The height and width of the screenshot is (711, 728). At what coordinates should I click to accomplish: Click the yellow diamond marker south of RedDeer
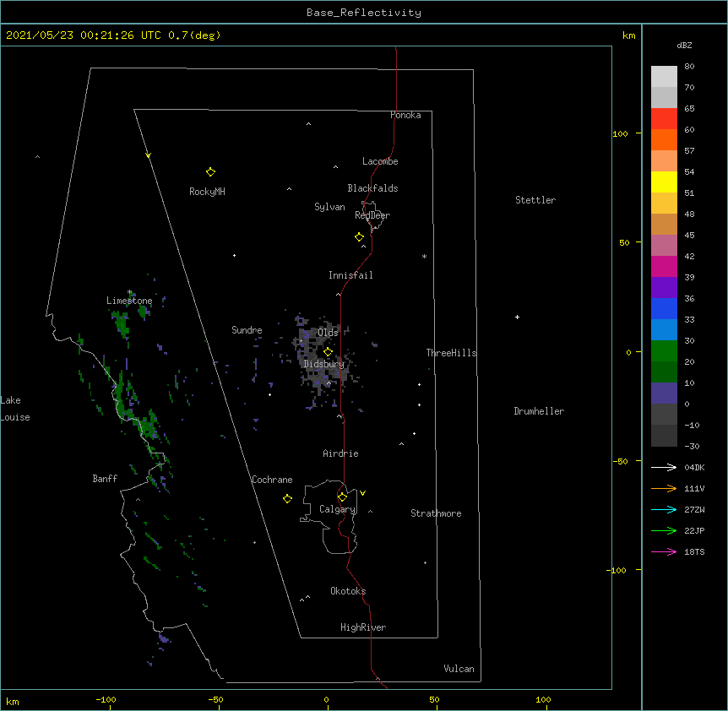pos(359,237)
